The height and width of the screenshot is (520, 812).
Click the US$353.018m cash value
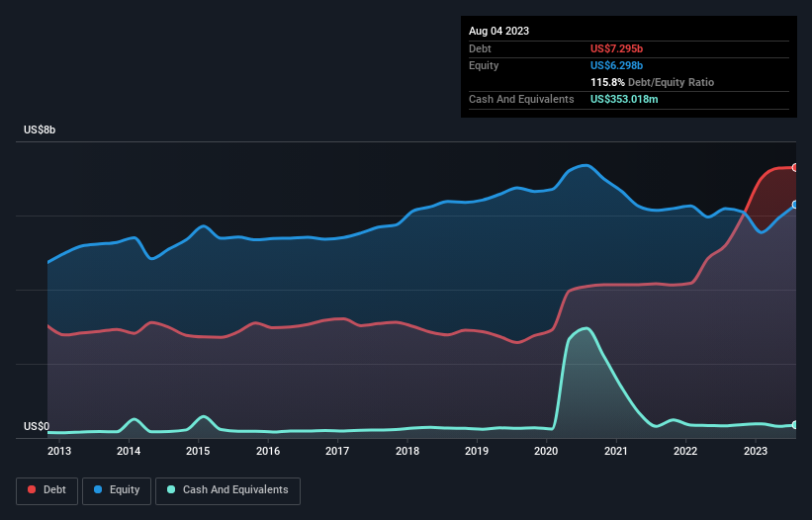[x=624, y=99]
